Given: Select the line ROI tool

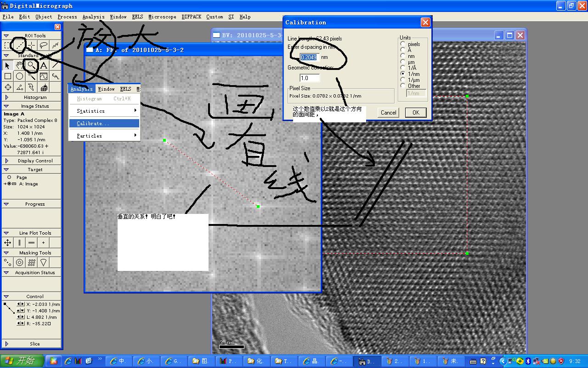Looking at the screenshot, I should (x=19, y=45).
